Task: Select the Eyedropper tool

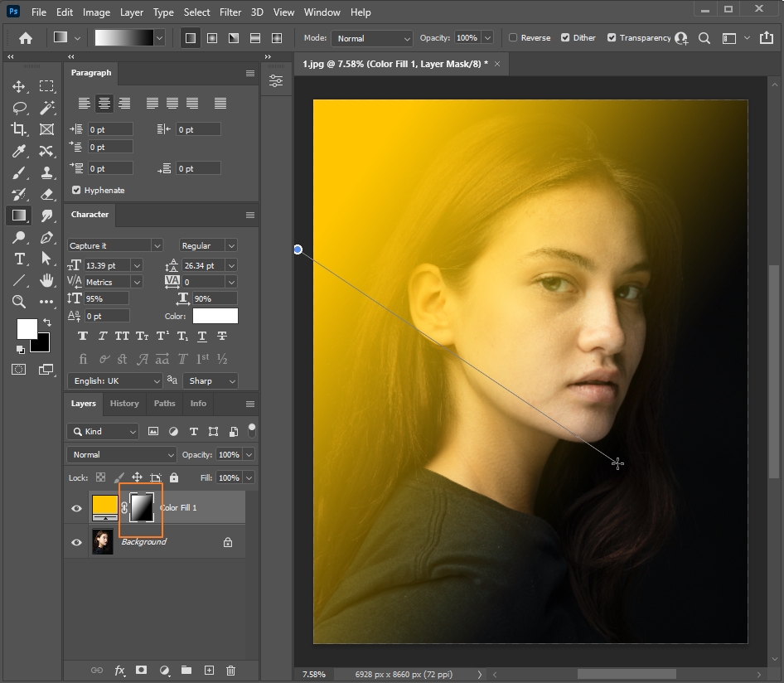Action: tap(19, 151)
